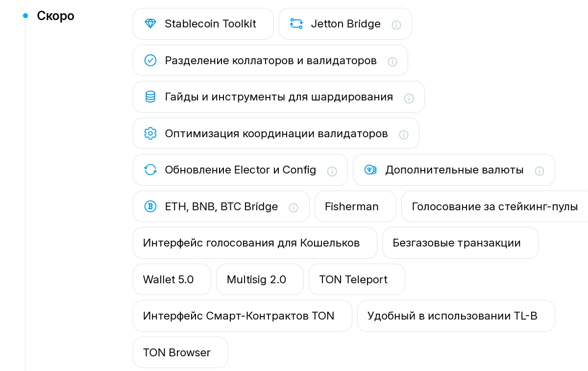This screenshot has height=371, width=588.
Task: Click the checkmark circle icon for collators separation
Action: [150, 60]
